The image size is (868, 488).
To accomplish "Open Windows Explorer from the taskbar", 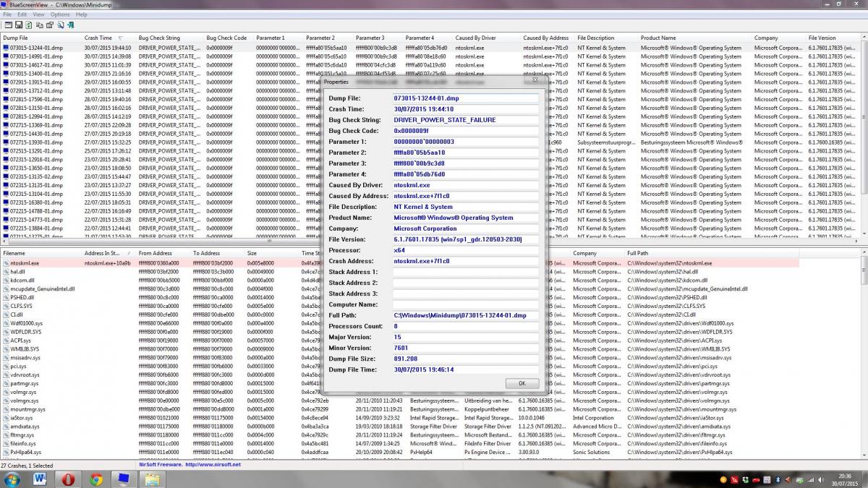I will coord(153,479).
